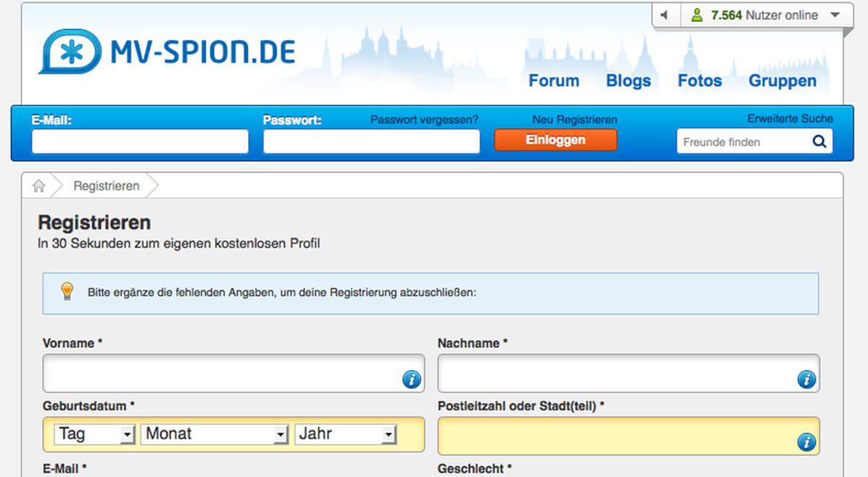Viewport: 868px width, 477px height.
Task: Expand the Nutzer online dropdown arrow
Action: [834, 15]
